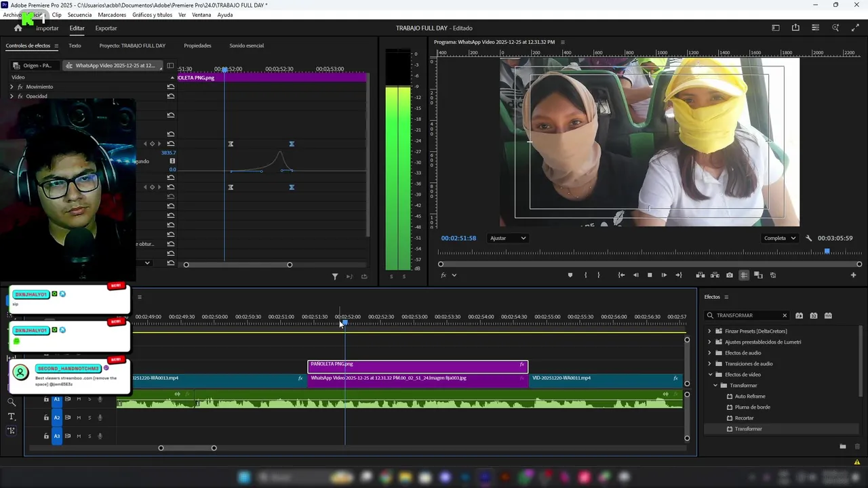Click the Extract button

click(715, 275)
